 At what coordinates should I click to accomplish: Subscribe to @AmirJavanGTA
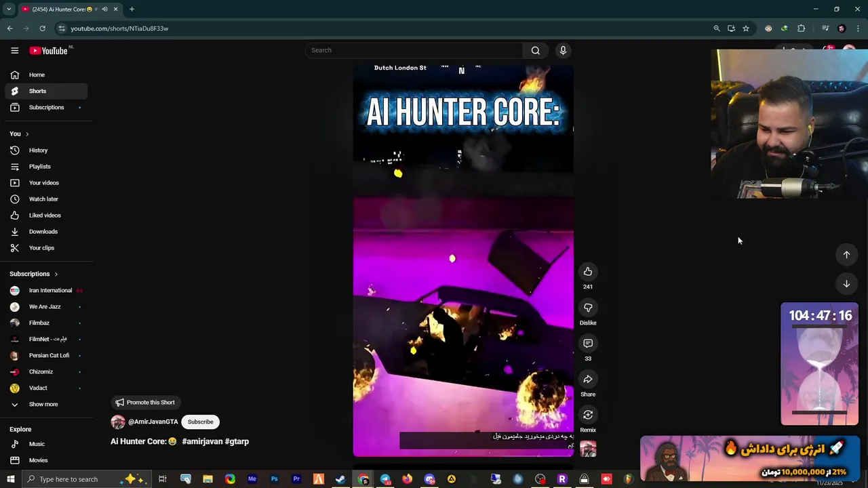[200, 422]
